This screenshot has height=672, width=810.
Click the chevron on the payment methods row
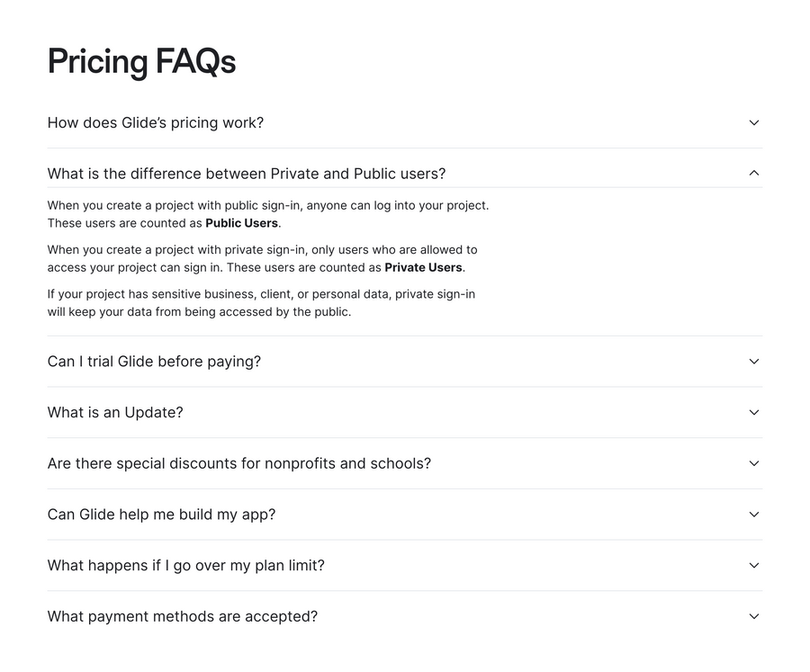tap(754, 616)
